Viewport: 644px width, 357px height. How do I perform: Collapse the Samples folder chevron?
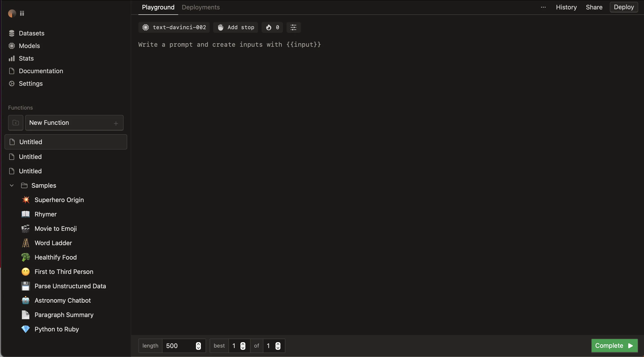click(11, 185)
